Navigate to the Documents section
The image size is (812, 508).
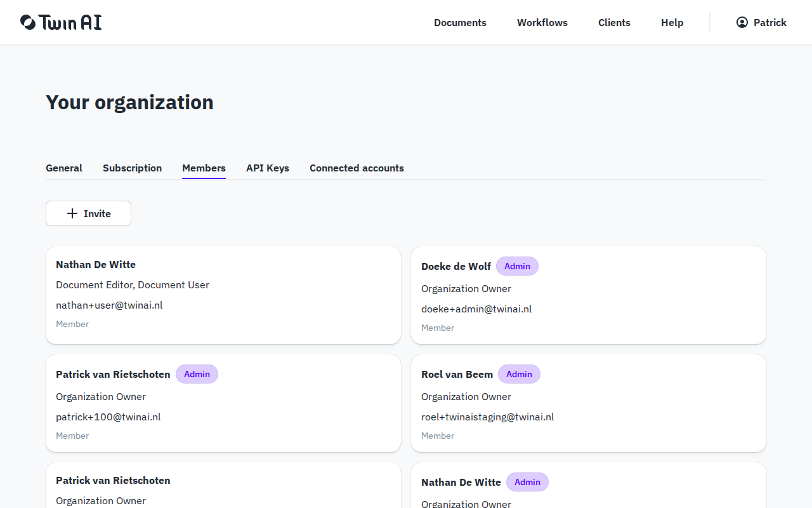[x=460, y=22]
